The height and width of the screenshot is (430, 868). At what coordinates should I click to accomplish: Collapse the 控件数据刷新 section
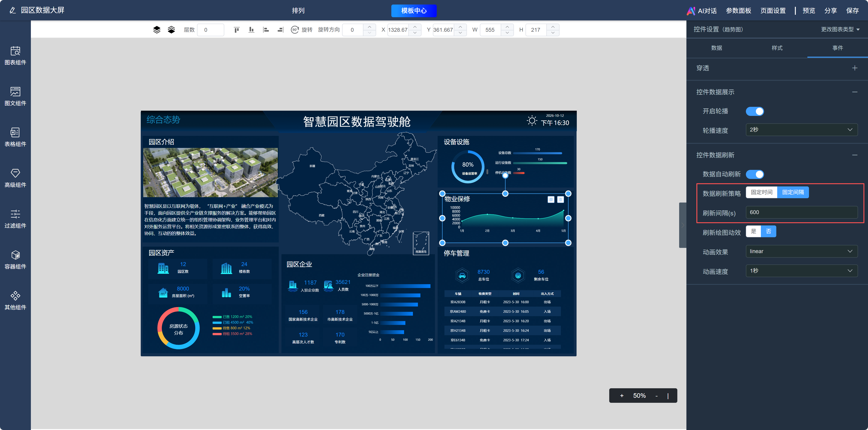[x=855, y=155]
